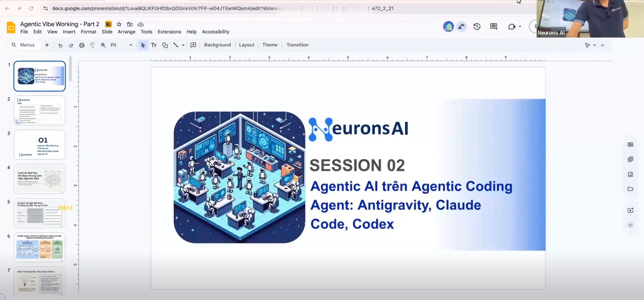
Task: Search the Menus box
Action: point(24,45)
